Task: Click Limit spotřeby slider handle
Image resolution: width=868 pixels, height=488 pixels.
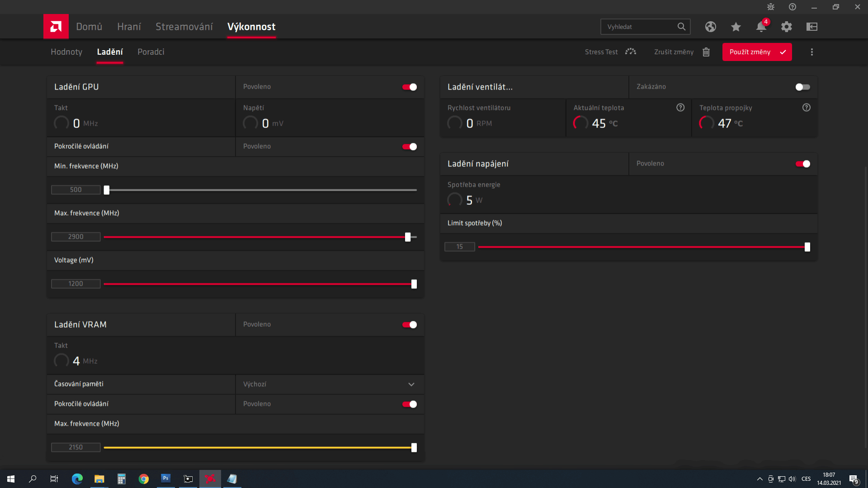Action: [x=807, y=247]
